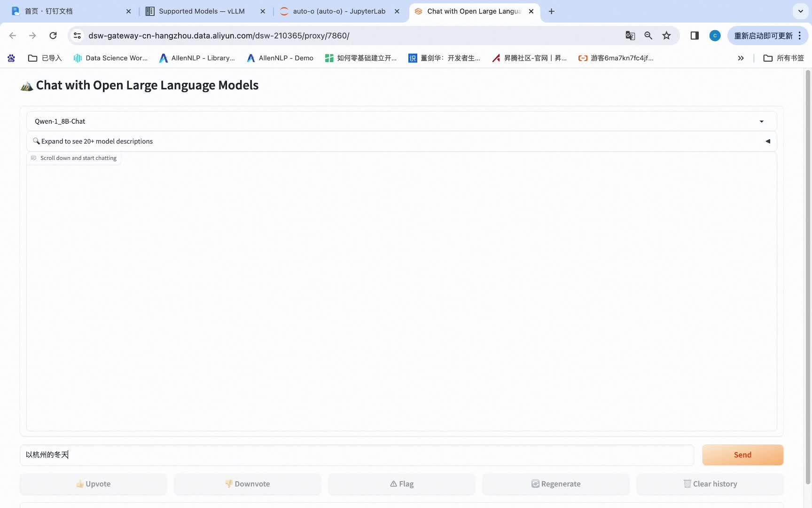Click the site info icon in address bar

[x=77, y=35]
